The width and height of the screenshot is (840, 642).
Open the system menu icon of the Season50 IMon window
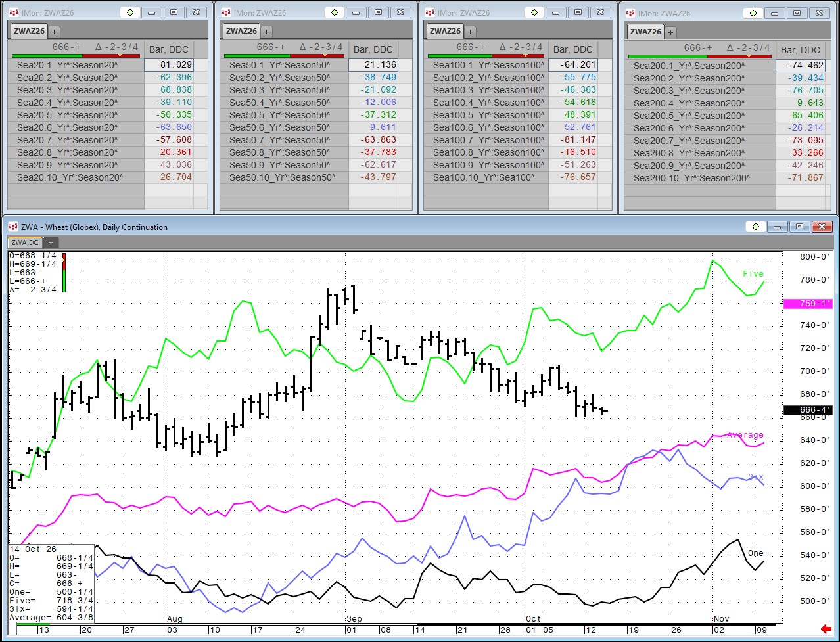pos(225,12)
